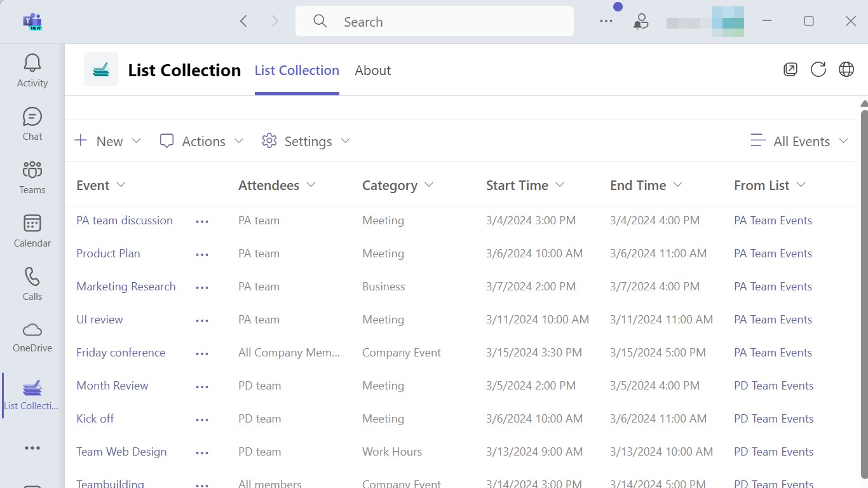The width and height of the screenshot is (868, 488).
Task: Open the Friday conference event
Action: [121, 353]
